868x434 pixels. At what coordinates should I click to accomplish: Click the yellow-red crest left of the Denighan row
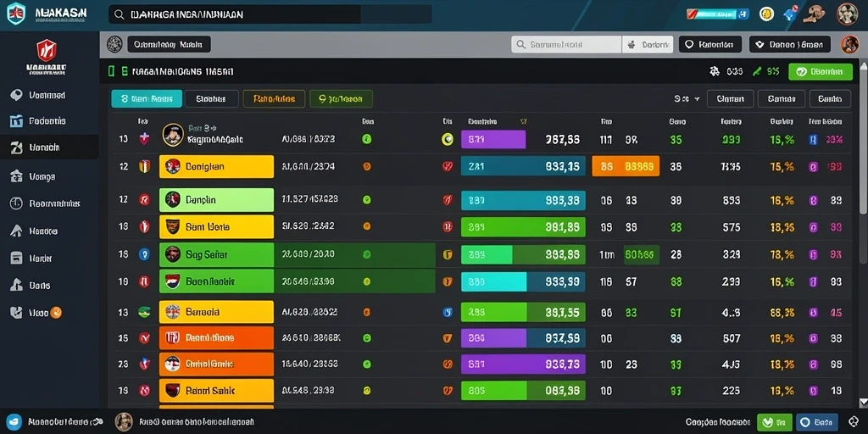pos(144,166)
